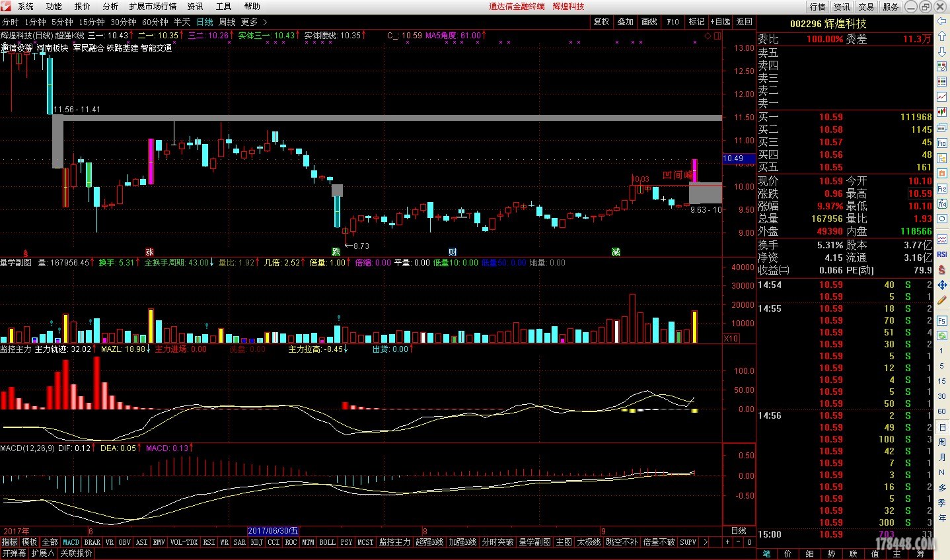The width and height of the screenshot is (950, 560).
Task: Click the 服务 button at the top right
Action: coord(891,7)
